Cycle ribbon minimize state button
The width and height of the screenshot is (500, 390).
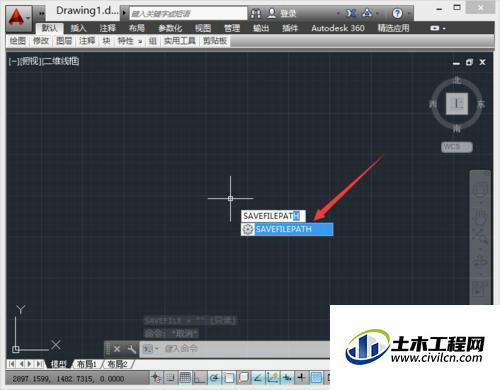point(434,28)
